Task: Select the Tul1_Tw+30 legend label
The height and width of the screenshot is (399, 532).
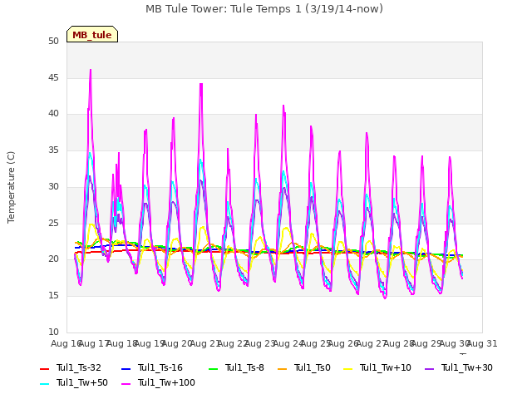Action: coord(467,367)
